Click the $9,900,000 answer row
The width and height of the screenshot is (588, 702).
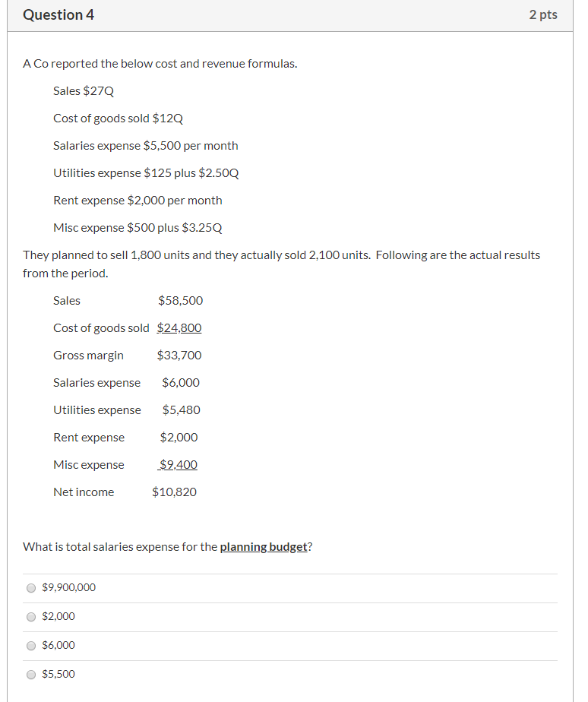tap(289, 587)
